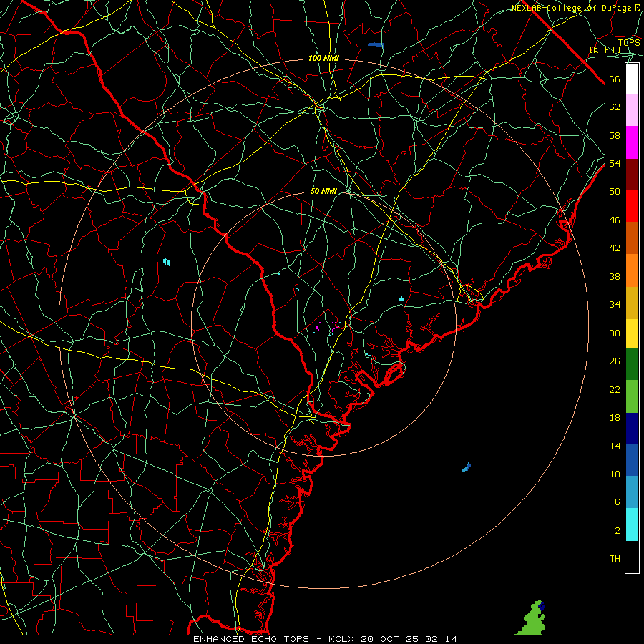This screenshot has width=644, height=644.
Task: Pick the dark red legend swatch below 54
Action: pos(632,175)
